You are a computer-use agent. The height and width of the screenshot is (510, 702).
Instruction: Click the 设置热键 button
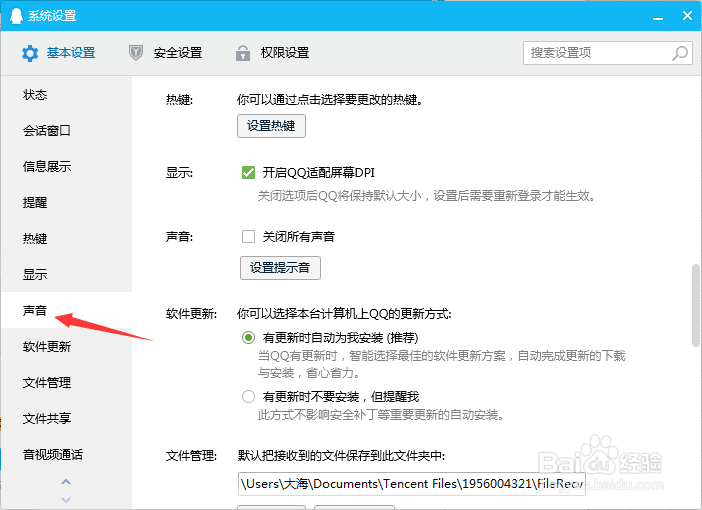point(271,126)
